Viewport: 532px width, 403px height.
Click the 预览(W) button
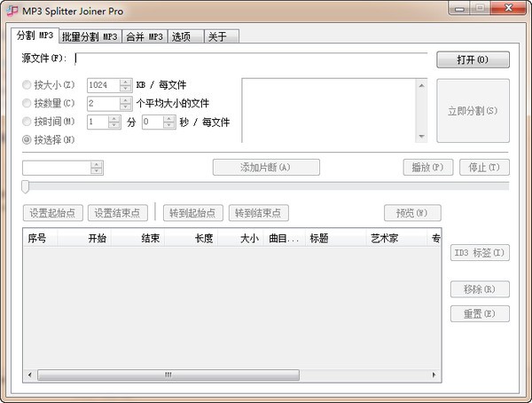click(x=412, y=213)
